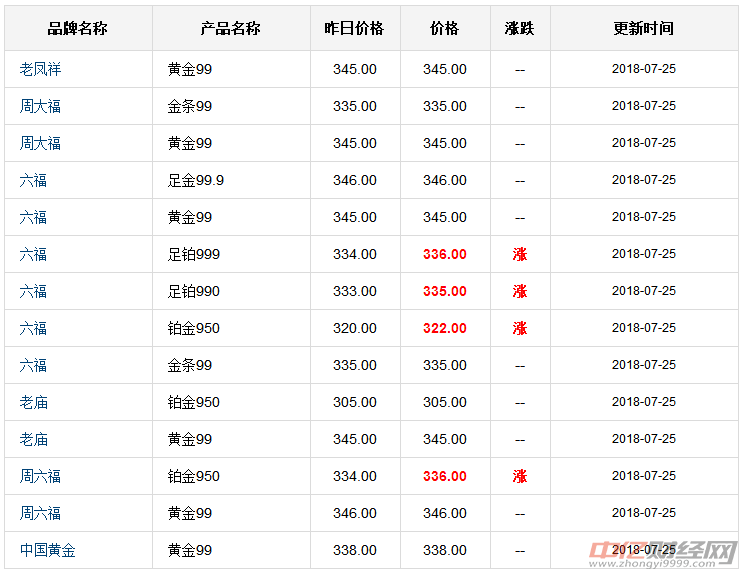Click the -- change cell in 老凤祥 row
743x574 pixels.
click(520, 70)
